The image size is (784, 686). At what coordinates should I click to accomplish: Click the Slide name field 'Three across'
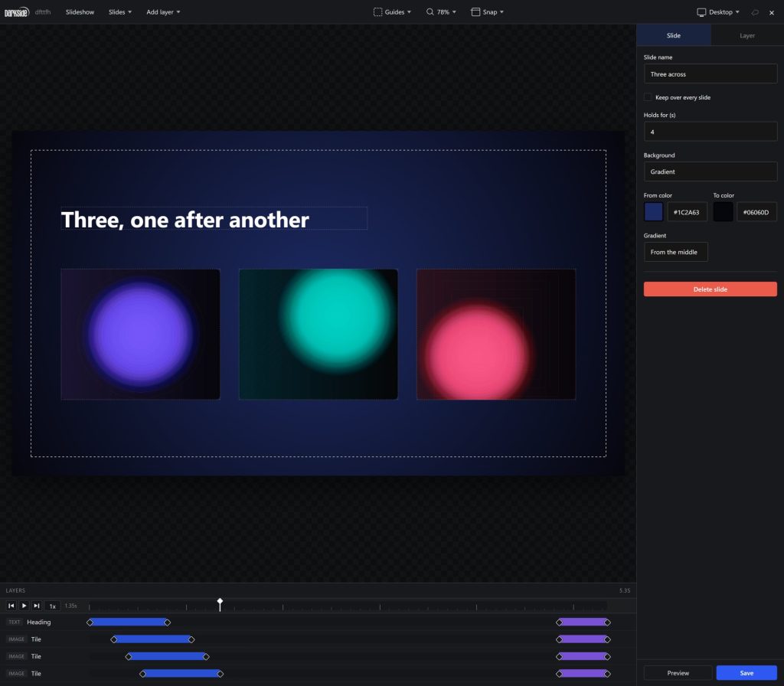click(710, 74)
